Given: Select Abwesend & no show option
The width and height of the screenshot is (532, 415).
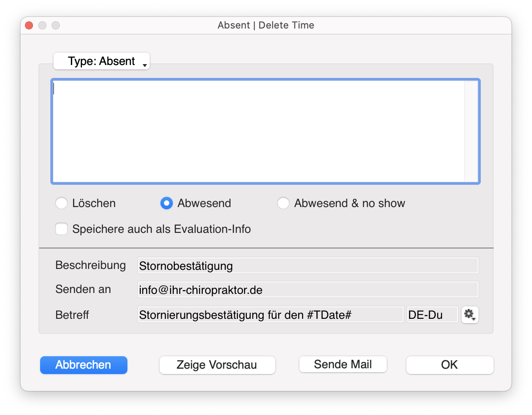Looking at the screenshot, I should (283, 203).
